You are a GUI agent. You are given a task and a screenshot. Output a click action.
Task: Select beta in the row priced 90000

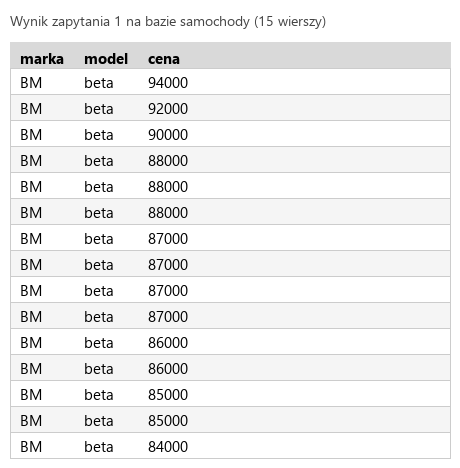pos(99,135)
